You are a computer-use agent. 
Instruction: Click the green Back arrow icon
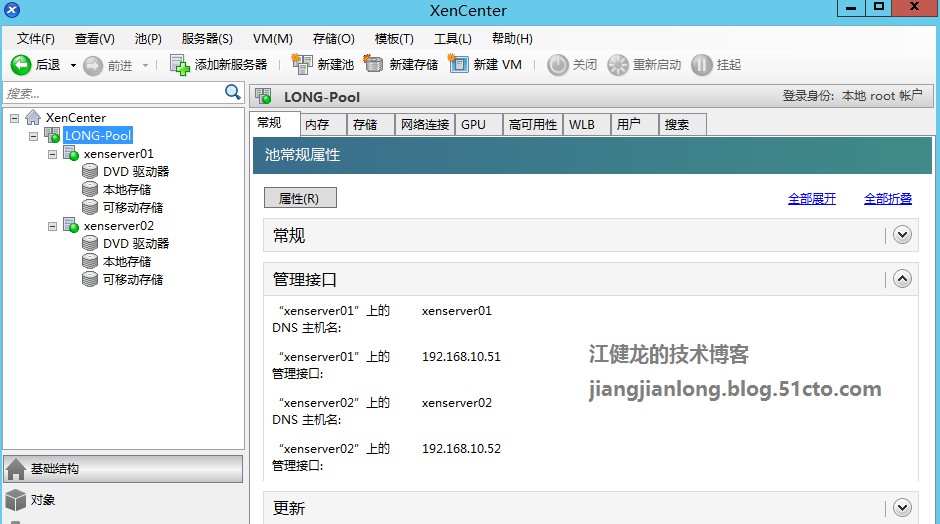pos(21,65)
